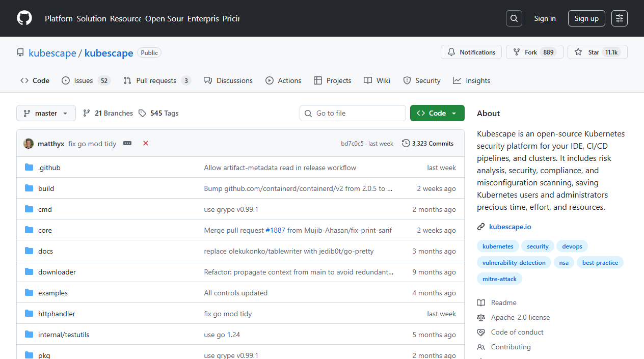Open the master branch dropdown
This screenshot has width=644, height=359.
click(46, 113)
